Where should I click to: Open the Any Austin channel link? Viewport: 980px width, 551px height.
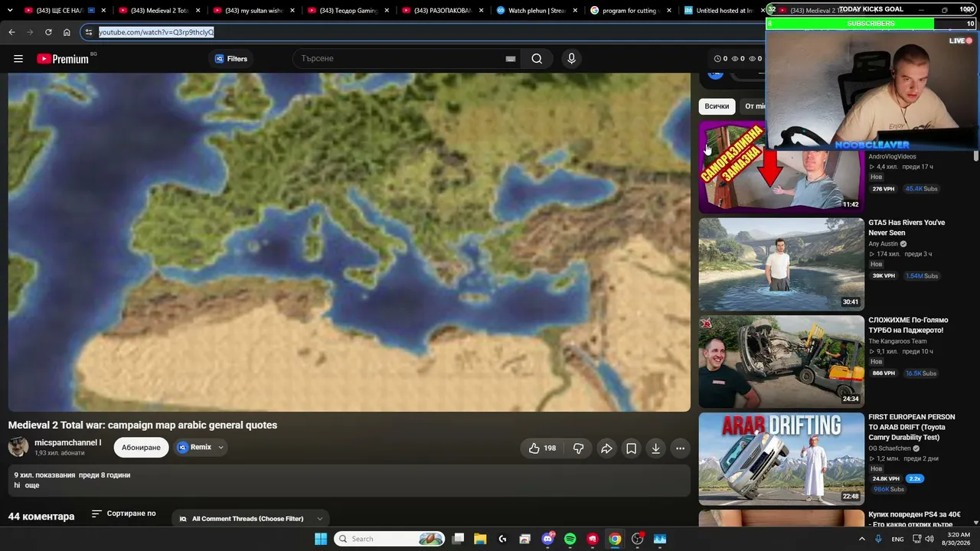[x=883, y=244]
